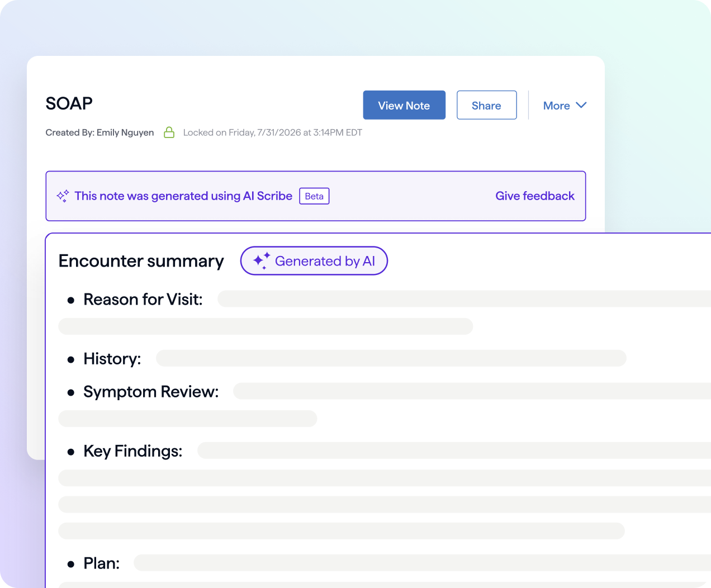Click the Share button

pyautogui.click(x=486, y=105)
